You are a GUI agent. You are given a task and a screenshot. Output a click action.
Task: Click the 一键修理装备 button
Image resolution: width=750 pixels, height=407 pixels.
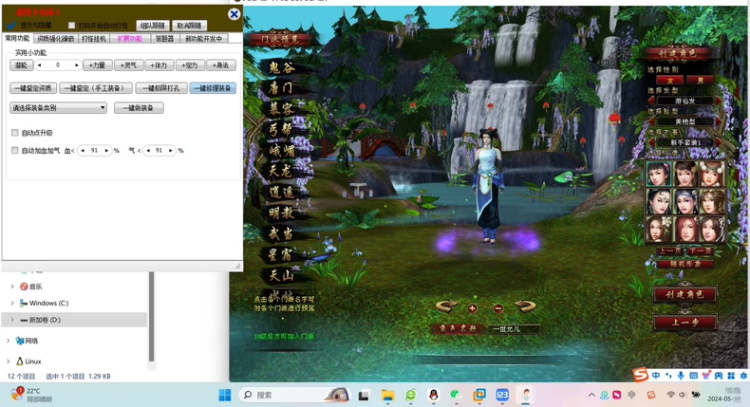212,88
